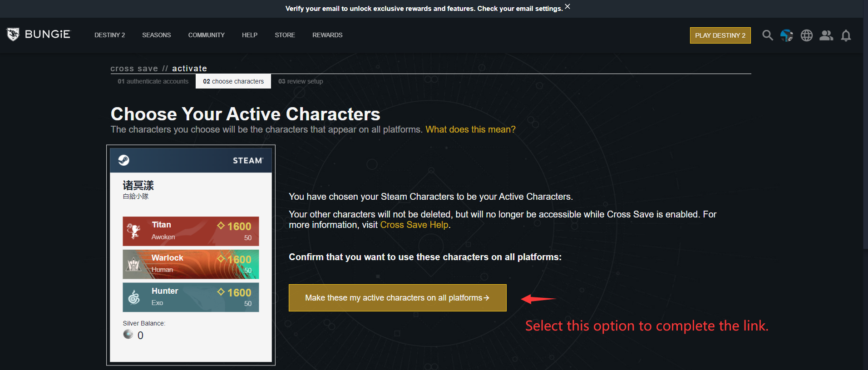This screenshot has height=370, width=868.
Task: Open the notifications bell icon
Action: [x=846, y=35]
